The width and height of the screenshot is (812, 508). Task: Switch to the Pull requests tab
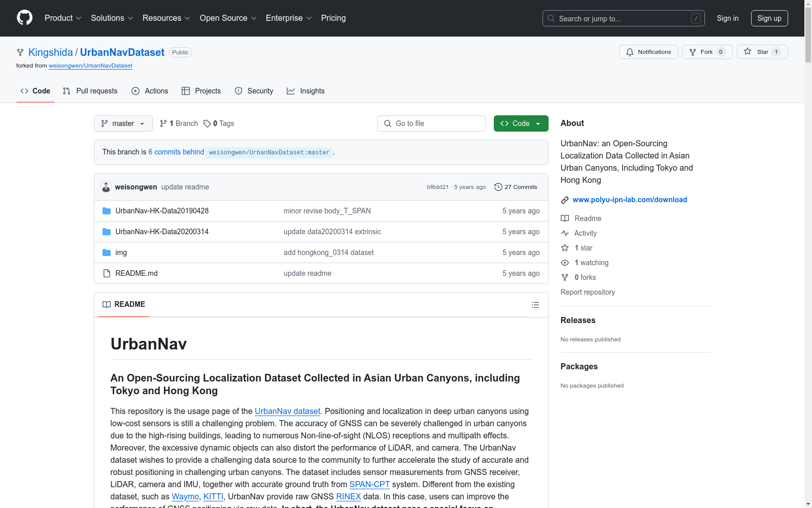[90, 91]
